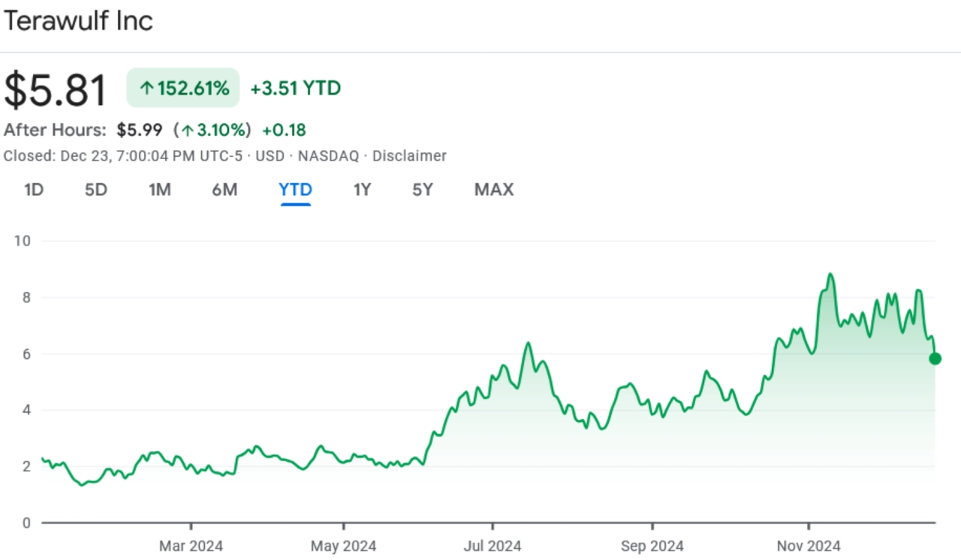Click the up arrow in percentage badge
Image resolution: width=961 pixels, height=560 pixels.
[x=146, y=89]
